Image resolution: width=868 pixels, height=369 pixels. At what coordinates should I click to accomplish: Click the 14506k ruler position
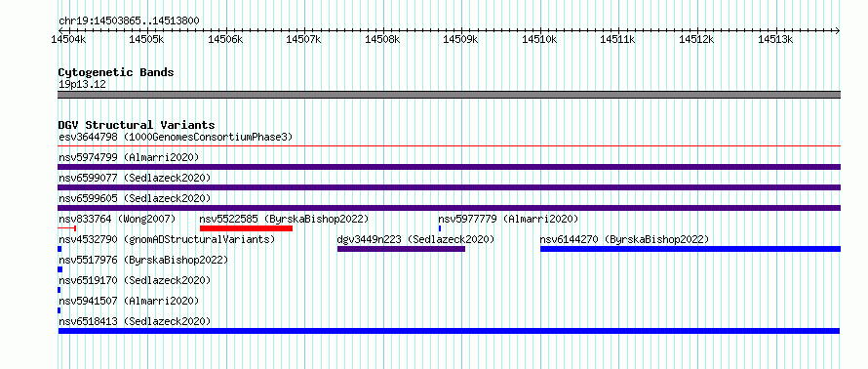coord(226,39)
